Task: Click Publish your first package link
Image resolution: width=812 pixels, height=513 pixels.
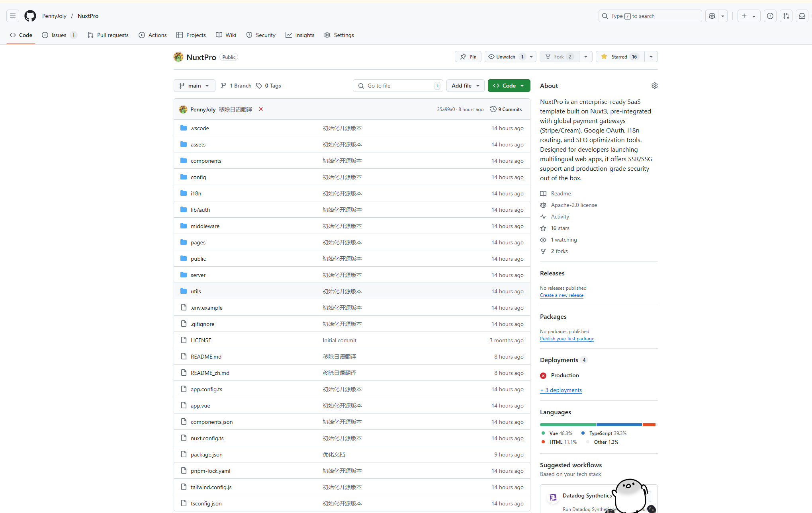Action: (567, 339)
